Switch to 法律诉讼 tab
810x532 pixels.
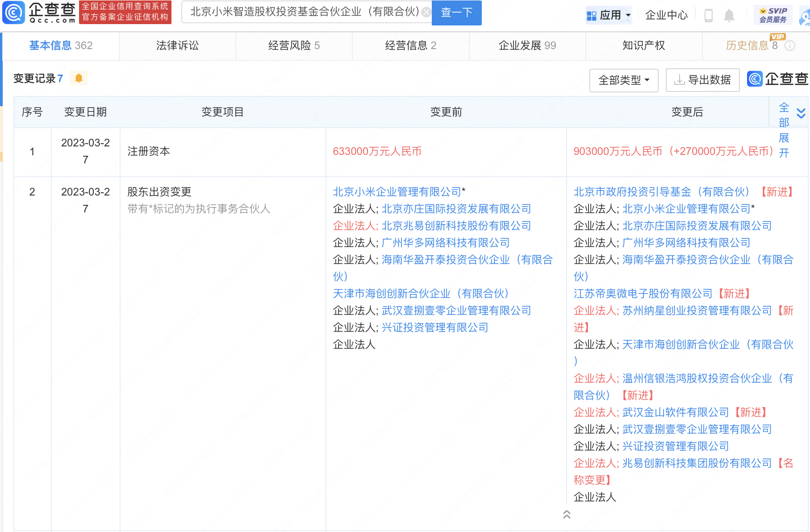coord(177,46)
